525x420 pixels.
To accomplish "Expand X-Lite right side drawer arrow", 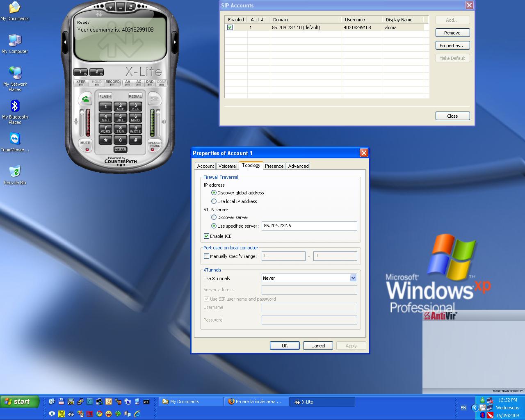I will pos(175,42).
